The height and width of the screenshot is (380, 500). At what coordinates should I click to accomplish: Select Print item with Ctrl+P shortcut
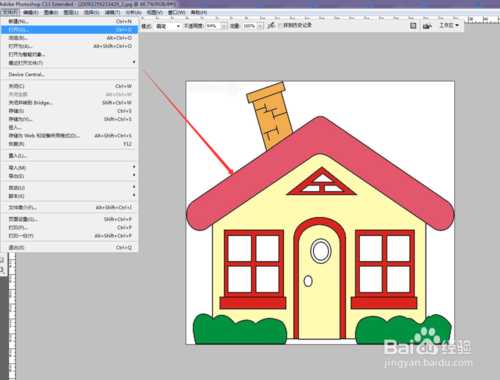tap(69, 227)
